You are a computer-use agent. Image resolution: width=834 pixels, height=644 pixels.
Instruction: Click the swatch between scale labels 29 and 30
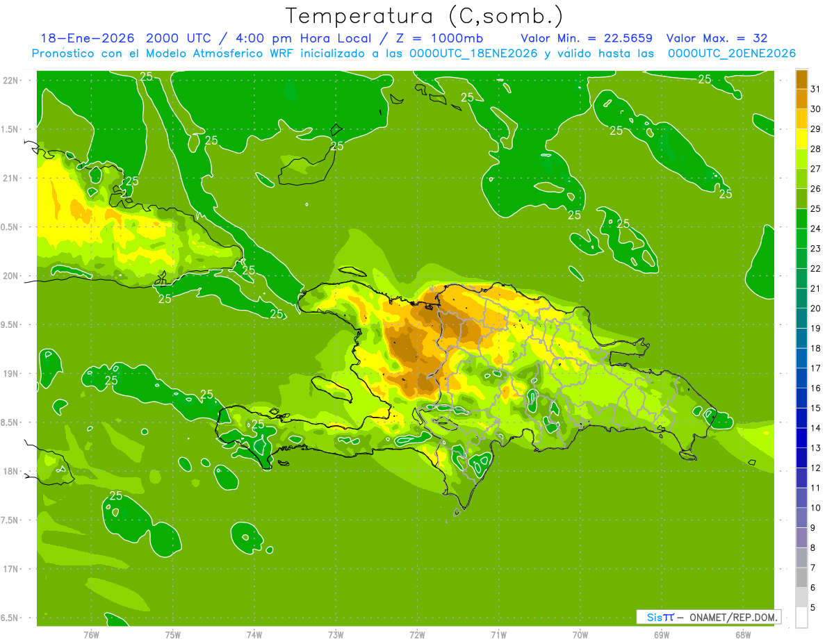(x=801, y=119)
